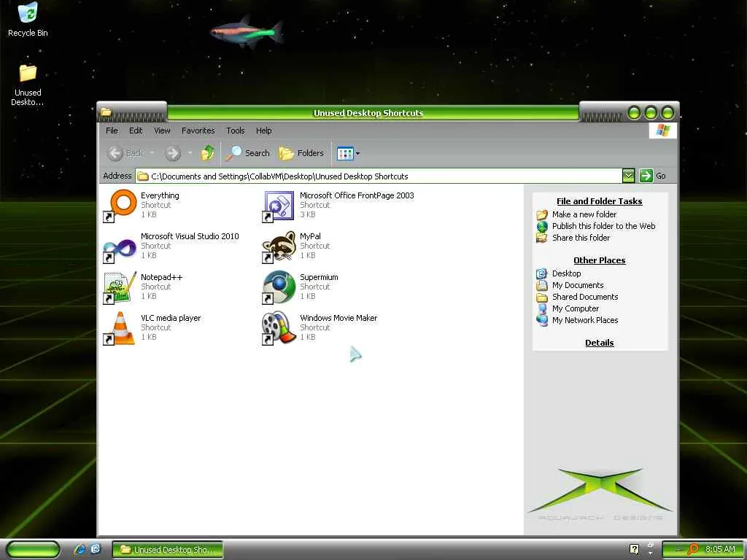
Task: Open Shared Documents link
Action: 585,297
